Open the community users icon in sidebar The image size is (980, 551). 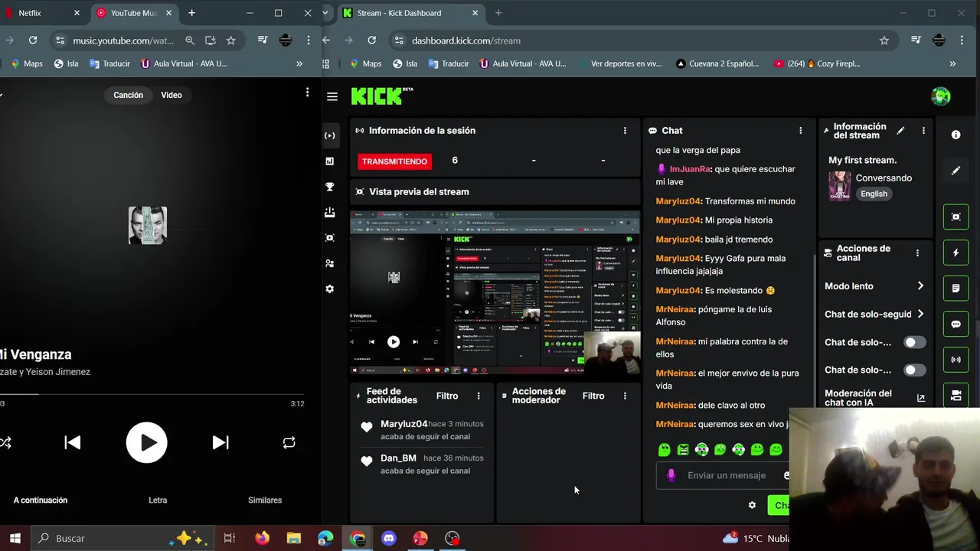329,263
